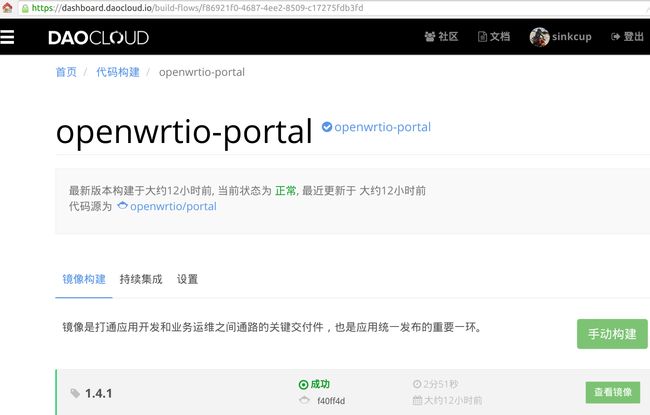Click the 正常 status word
The height and width of the screenshot is (415, 650).
pos(286,191)
